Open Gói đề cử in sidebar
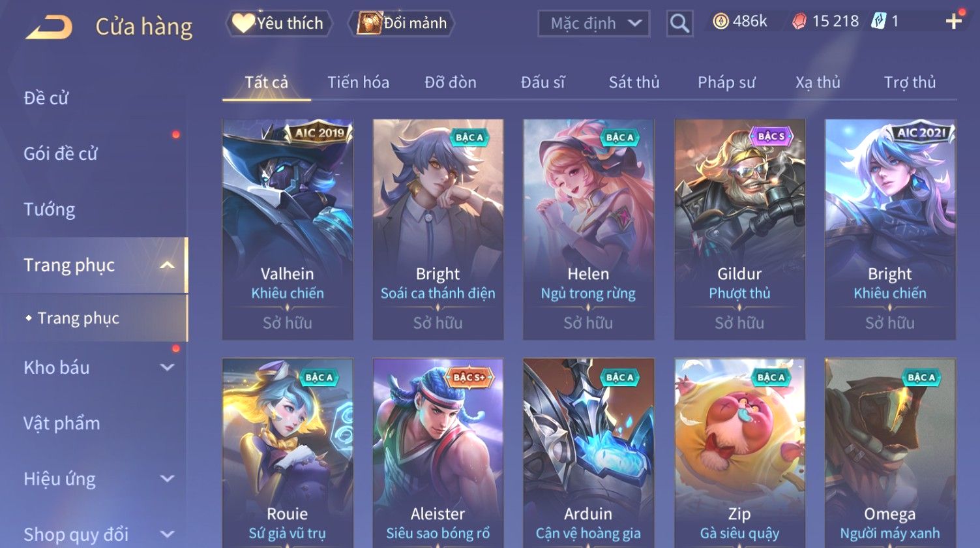Screen dimensions: 980x548 61,154
